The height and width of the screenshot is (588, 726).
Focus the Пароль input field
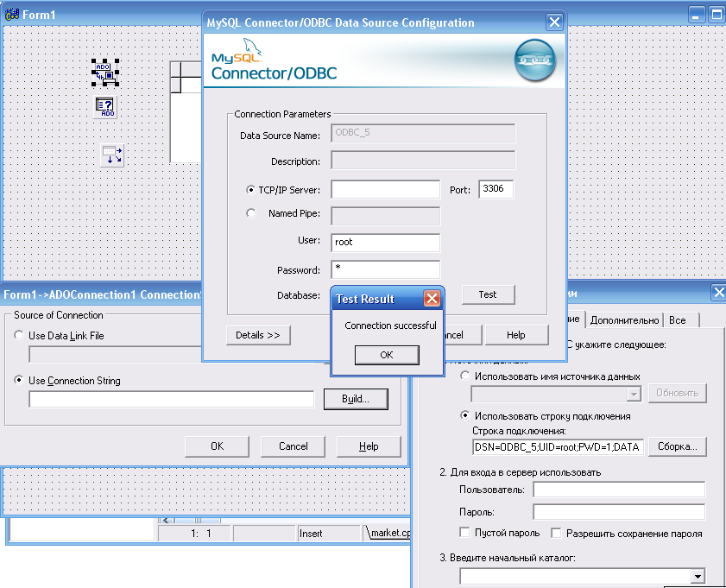[619, 512]
